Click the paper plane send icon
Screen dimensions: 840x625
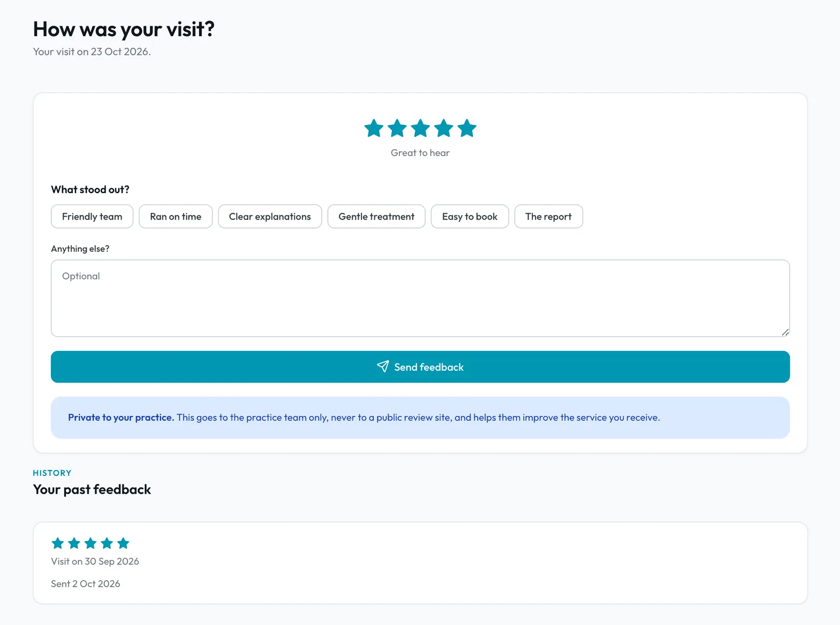pyautogui.click(x=383, y=367)
